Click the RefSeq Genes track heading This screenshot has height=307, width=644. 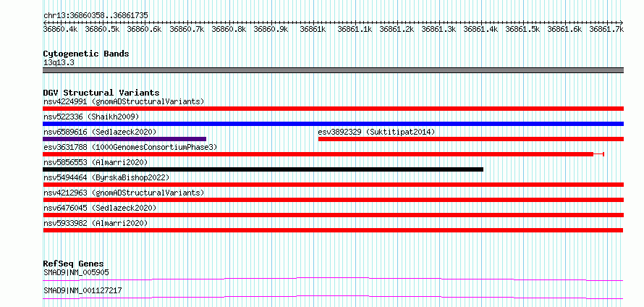coord(73,264)
